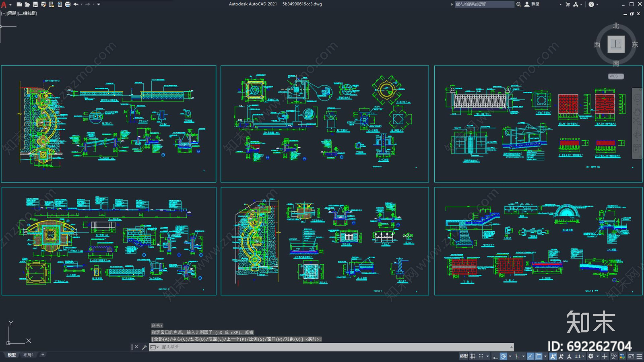Viewport: 644px width, 362px height.
Task: Toggle Ortho mode in status bar
Action: (495, 356)
